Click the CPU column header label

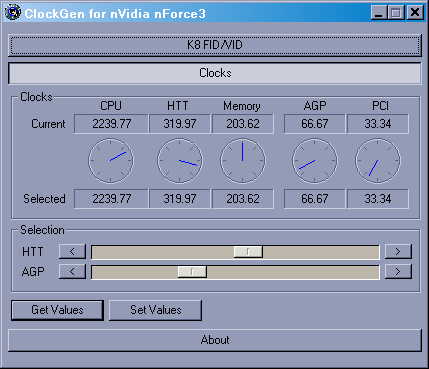point(111,106)
